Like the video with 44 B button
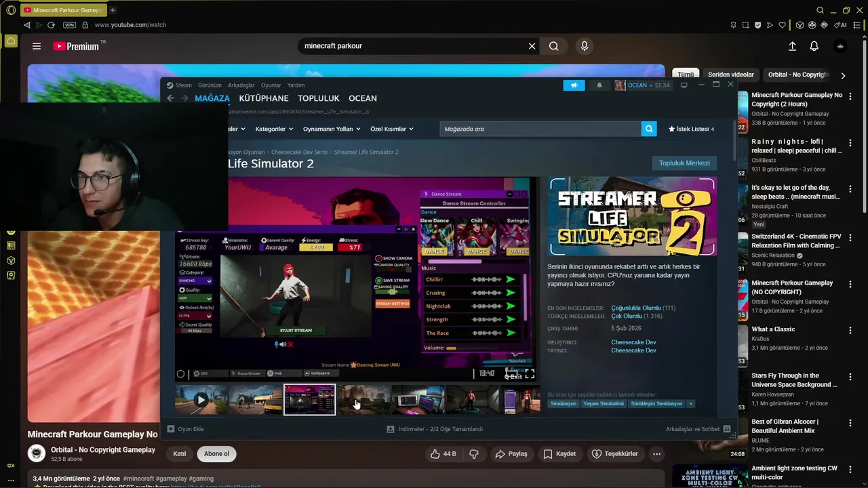 point(443,453)
